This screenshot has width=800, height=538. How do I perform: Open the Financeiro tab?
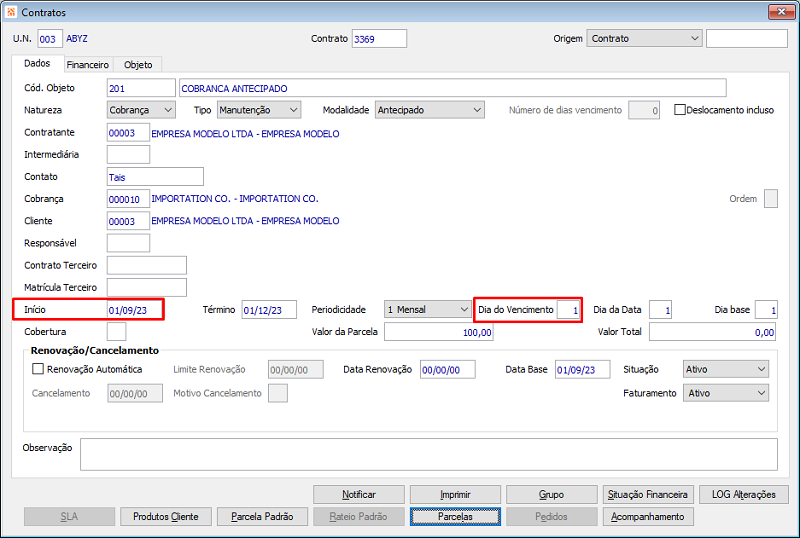pyautogui.click(x=88, y=65)
